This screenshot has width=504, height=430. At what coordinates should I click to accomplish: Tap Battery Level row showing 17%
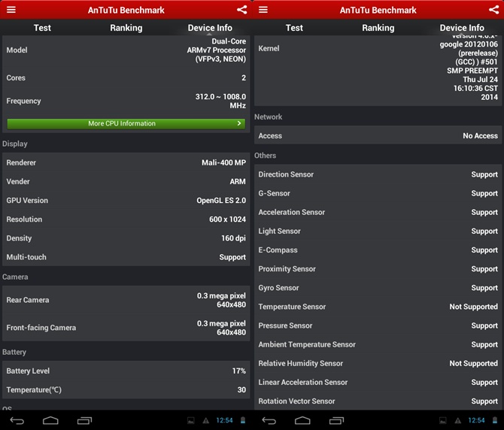click(x=126, y=371)
